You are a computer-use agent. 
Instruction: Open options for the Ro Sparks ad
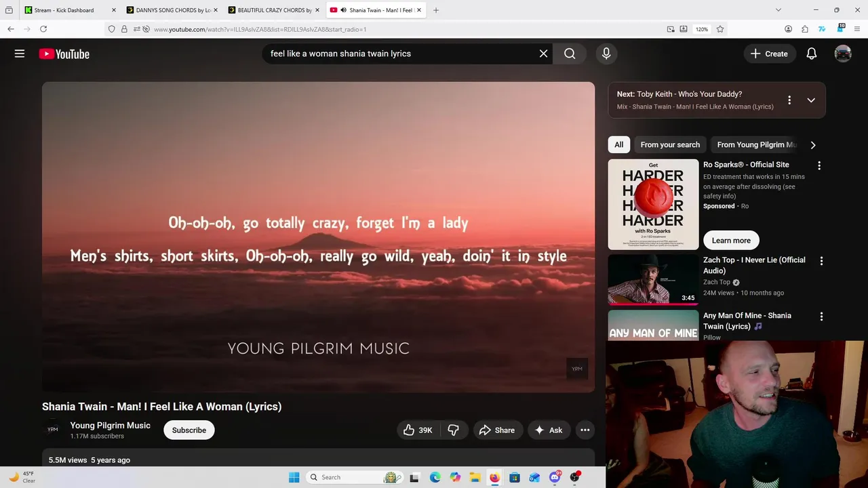(x=819, y=165)
